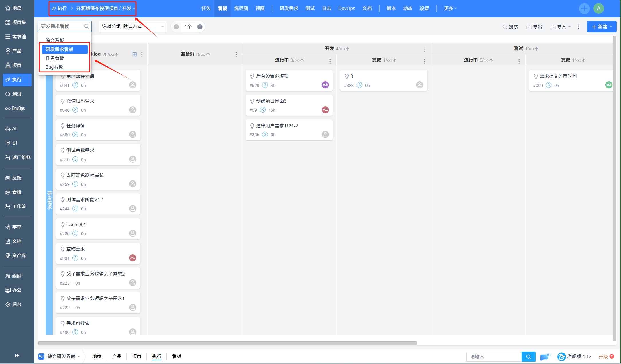The width and height of the screenshot is (621, 364).
Task: Open the 开发 column three-dot menu
Action: pos(425,50)
